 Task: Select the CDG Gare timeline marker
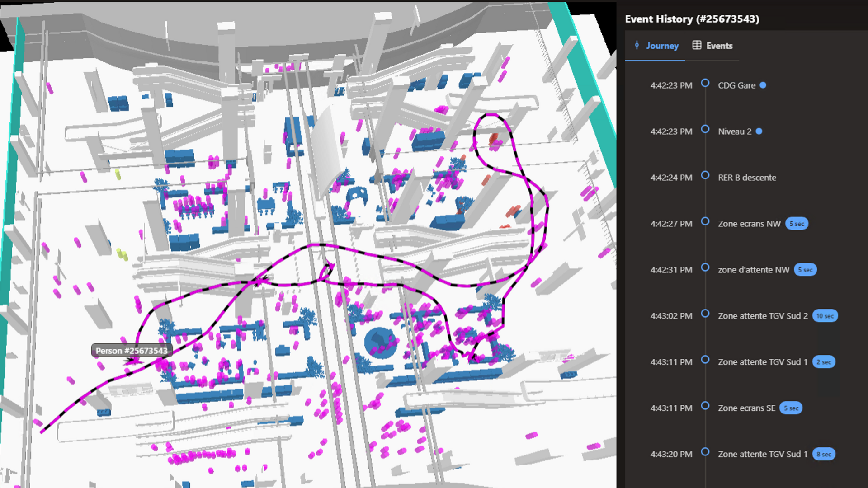(705, 83)
